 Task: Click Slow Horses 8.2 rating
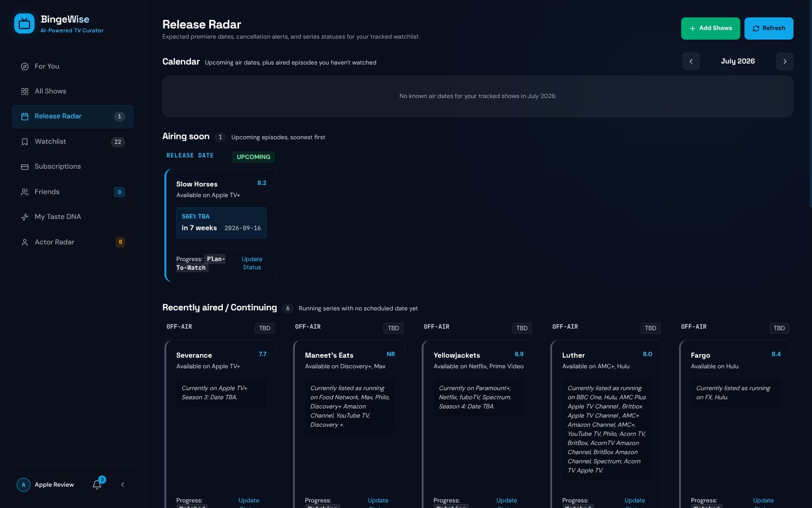pyautogui.click(x=262, y=183)
